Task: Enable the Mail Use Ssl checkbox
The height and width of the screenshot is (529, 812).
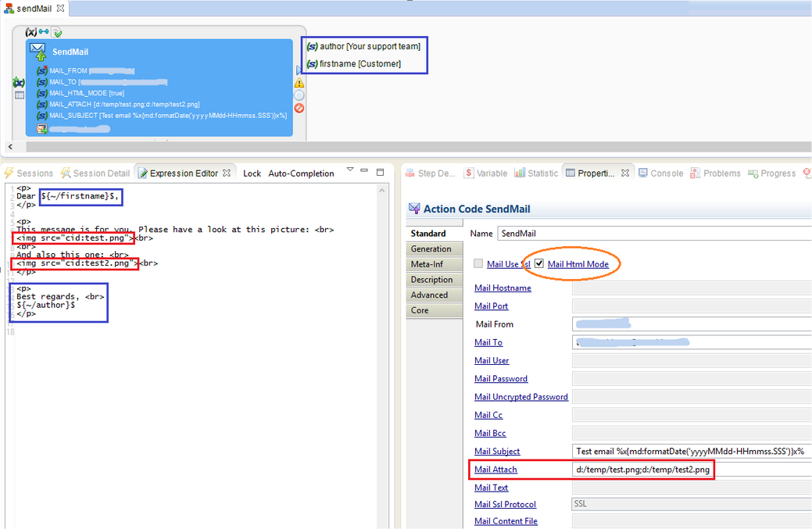Action: pyautogui.click(x=478, y=264)
